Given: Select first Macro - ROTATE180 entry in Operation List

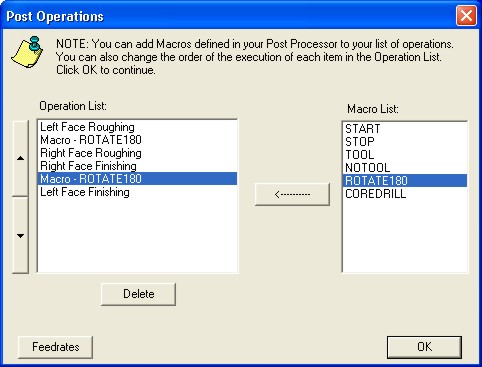Looking at the screenshot, I should 137,140.
